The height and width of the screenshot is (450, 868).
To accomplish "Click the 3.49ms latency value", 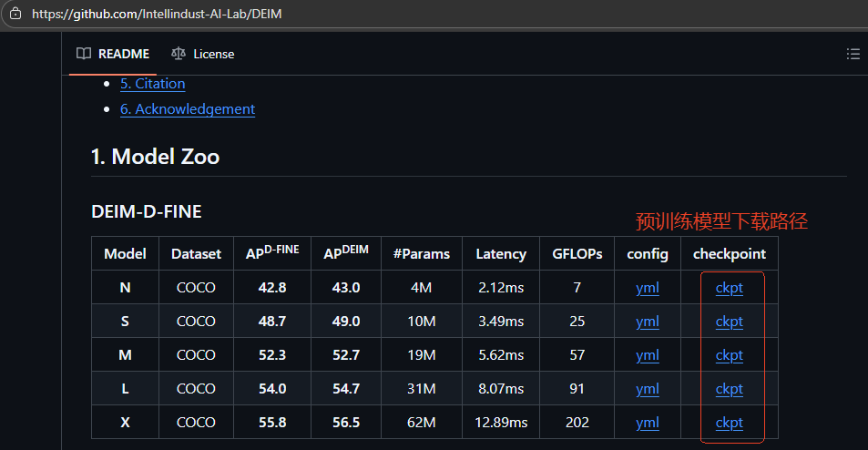I will (501, 322).
